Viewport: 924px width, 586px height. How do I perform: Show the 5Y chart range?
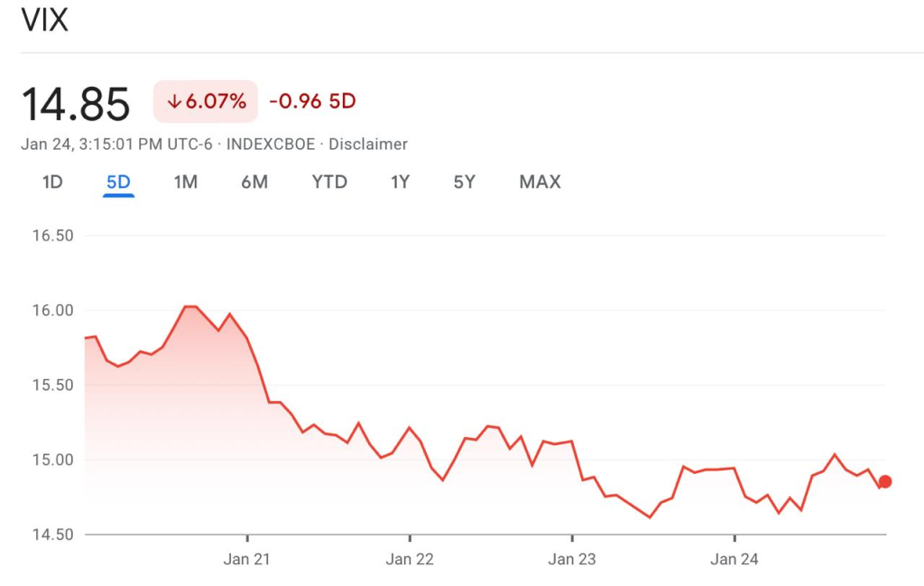click(464, 181)
